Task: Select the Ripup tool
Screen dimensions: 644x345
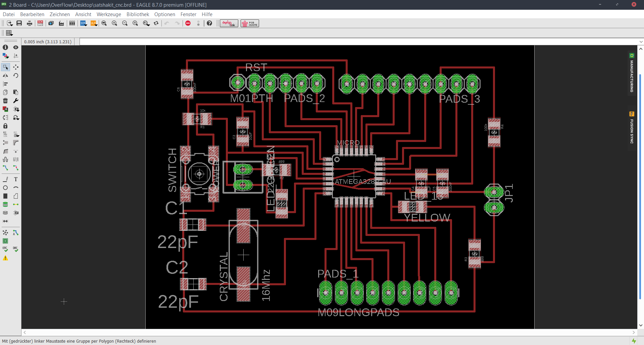Action: (16, 168)
